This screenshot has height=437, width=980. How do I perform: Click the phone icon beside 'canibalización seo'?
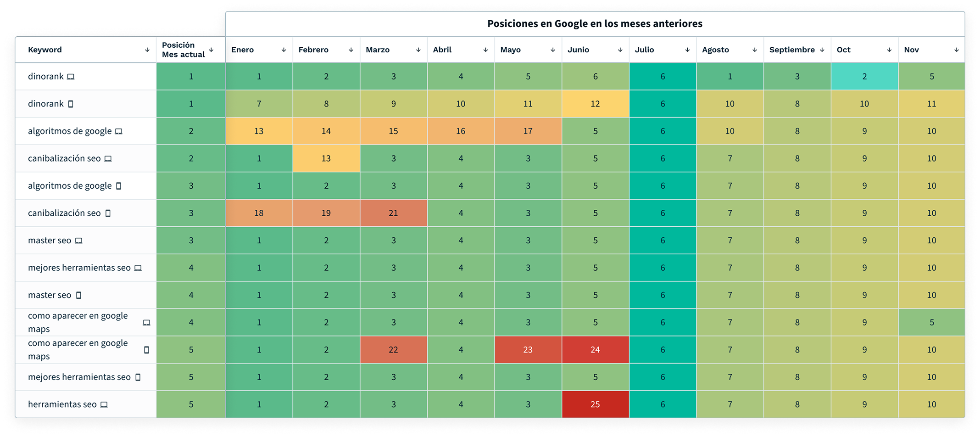(109, 213)
